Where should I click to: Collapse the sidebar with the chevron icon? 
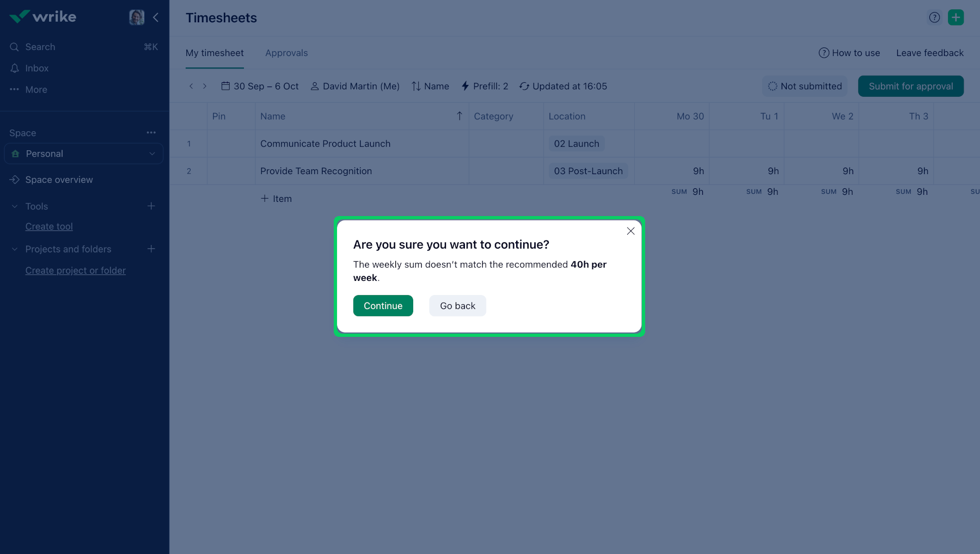[156, 17]
